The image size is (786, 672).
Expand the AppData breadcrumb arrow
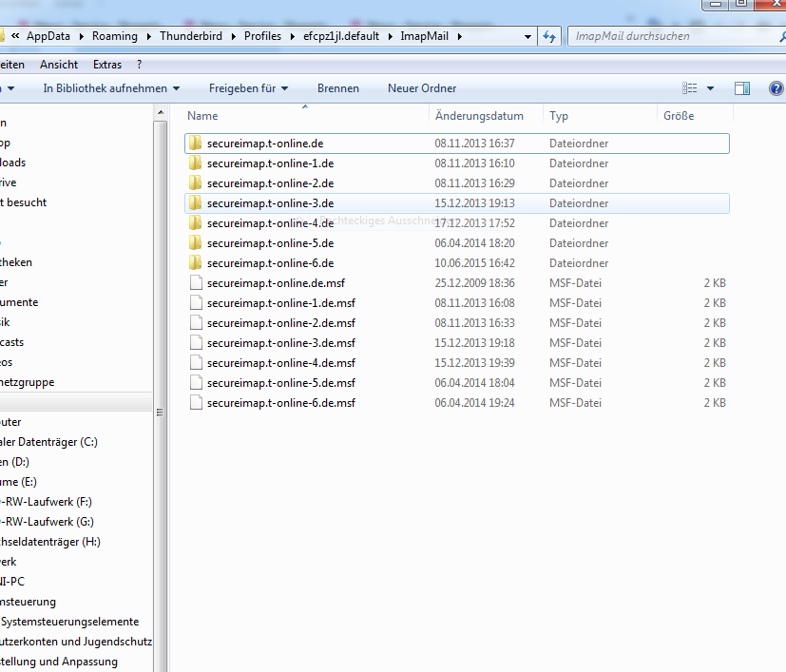(x=81, y=37)
